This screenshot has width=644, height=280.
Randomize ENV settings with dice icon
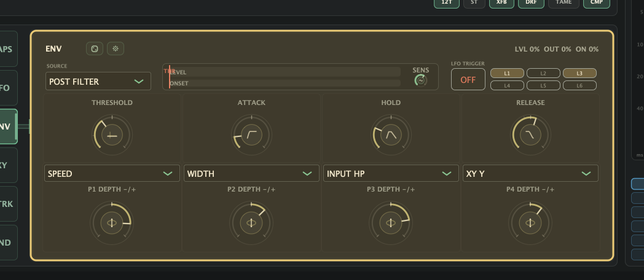point(95,49)
